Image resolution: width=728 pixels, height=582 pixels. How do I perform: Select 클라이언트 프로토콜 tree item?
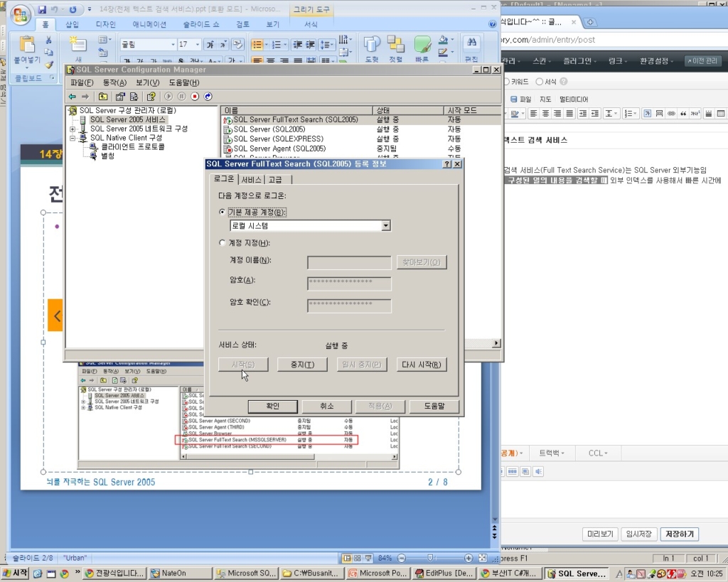132,146
